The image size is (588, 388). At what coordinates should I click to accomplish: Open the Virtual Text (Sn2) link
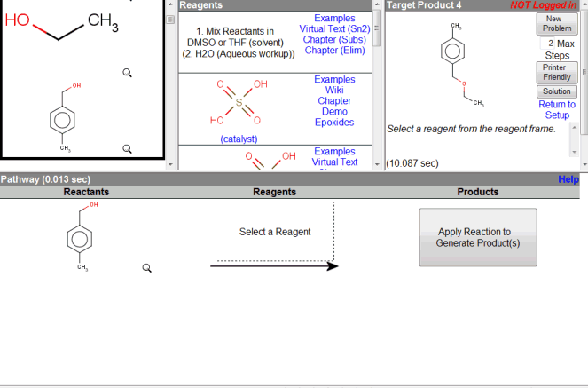click(x=333, y=28)
